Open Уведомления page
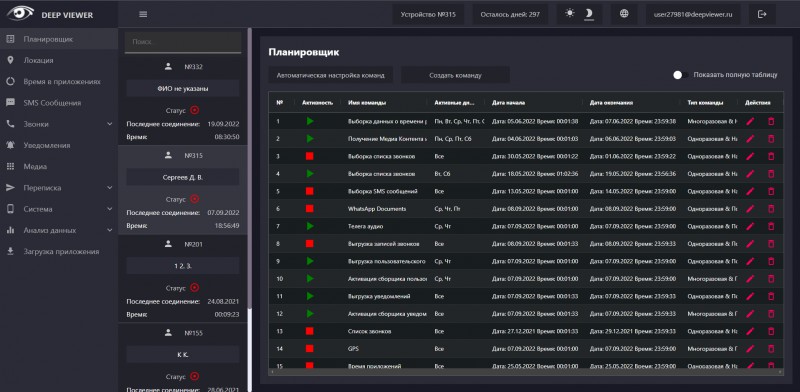Viewport: 800px width, 392px height. click(59, 145)
